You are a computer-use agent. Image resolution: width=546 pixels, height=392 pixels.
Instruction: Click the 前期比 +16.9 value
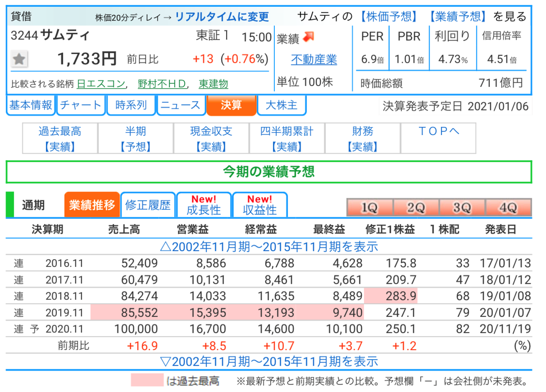point(142,346)
